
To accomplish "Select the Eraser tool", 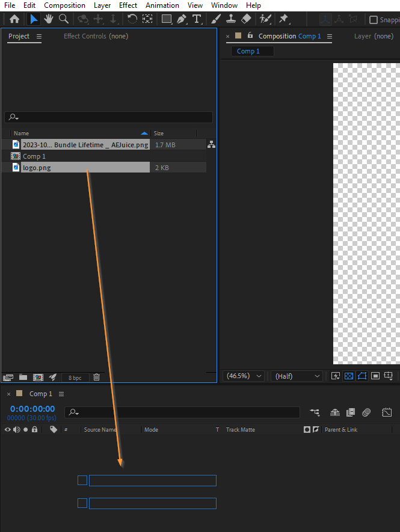I will pyautogui.click(x=246, y=19).
